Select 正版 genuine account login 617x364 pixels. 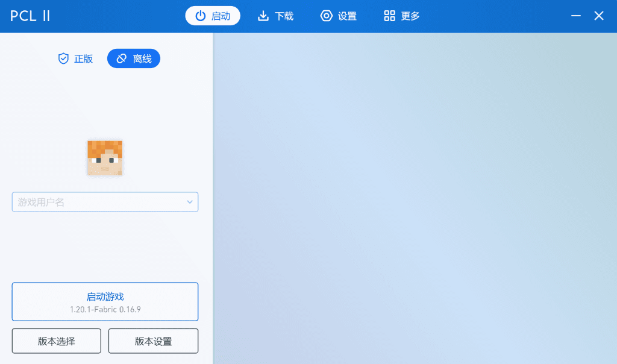(75, 58)
